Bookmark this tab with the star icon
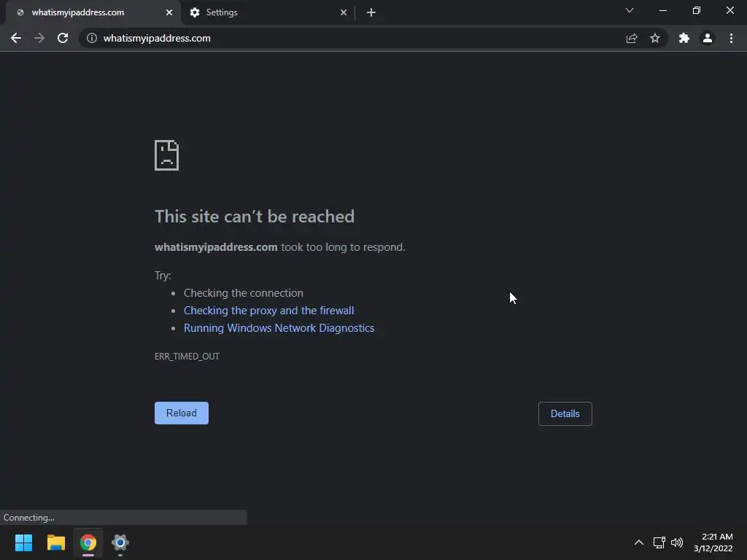747x560 pixels. click(655, 38)
